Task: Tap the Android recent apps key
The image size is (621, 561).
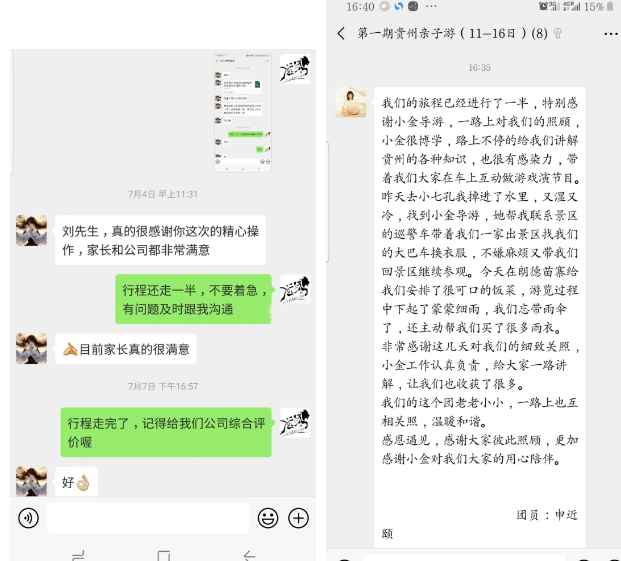Action: [78, 555]
